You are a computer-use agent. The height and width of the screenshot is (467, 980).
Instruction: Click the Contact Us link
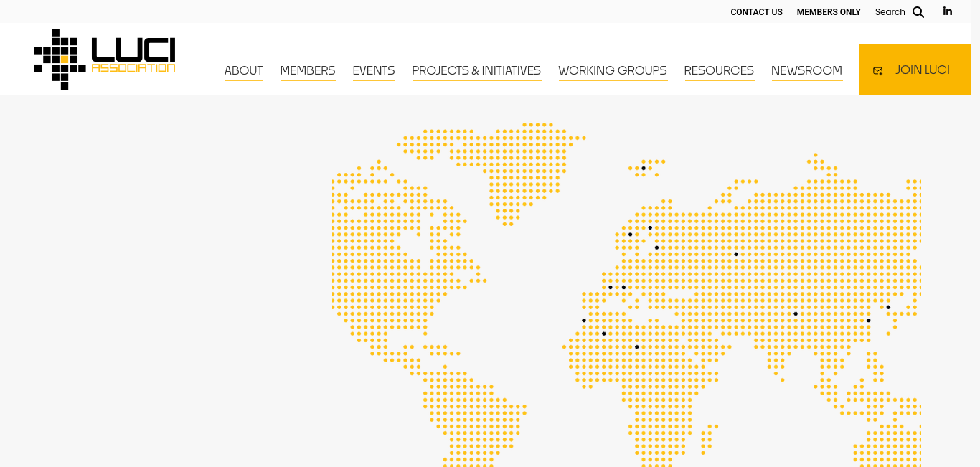[756, 12]
